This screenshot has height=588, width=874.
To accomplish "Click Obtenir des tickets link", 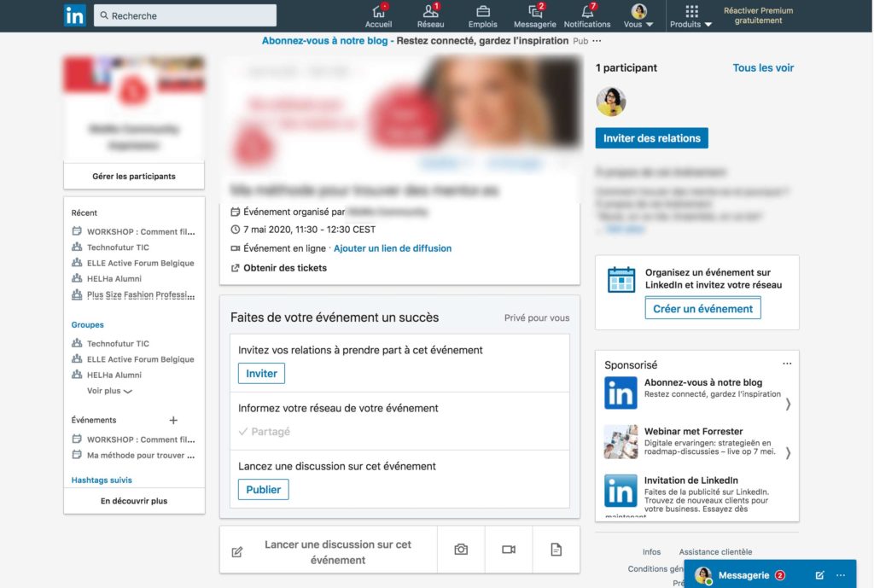I will [279, 268].
